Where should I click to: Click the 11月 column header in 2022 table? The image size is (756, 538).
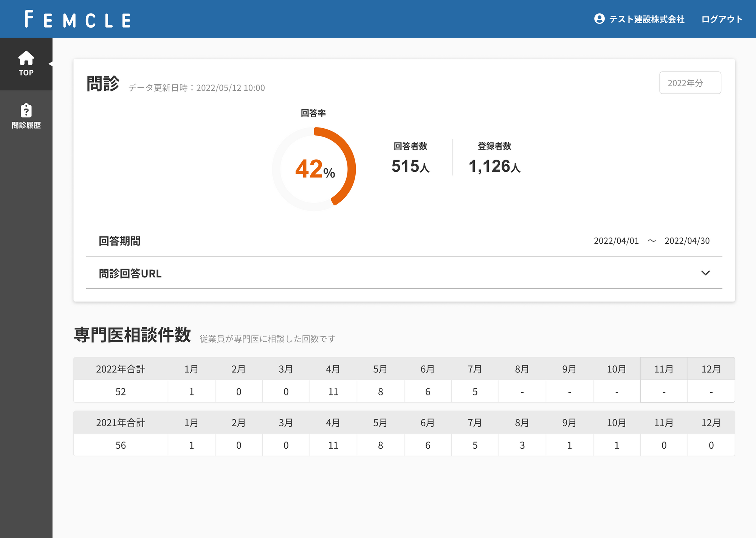(664, 369)
